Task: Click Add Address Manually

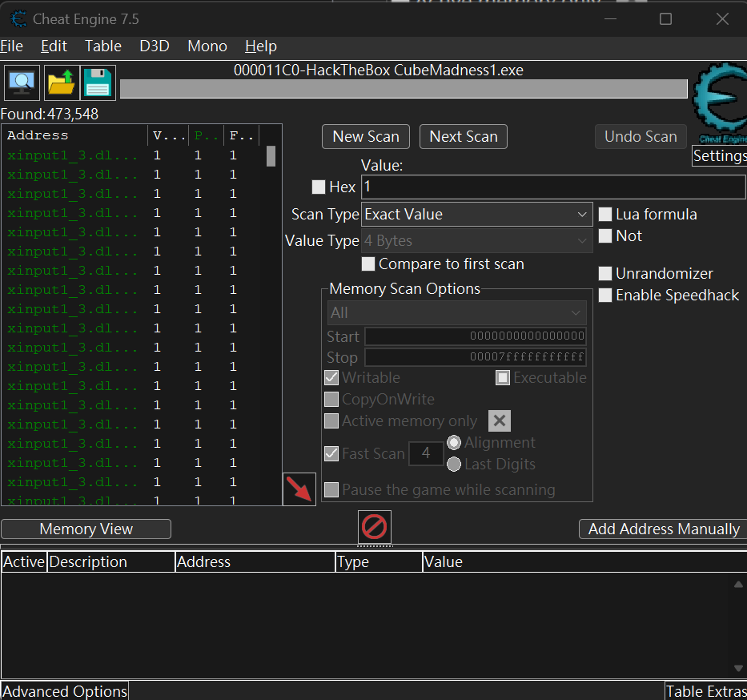Action: [664, 529]
